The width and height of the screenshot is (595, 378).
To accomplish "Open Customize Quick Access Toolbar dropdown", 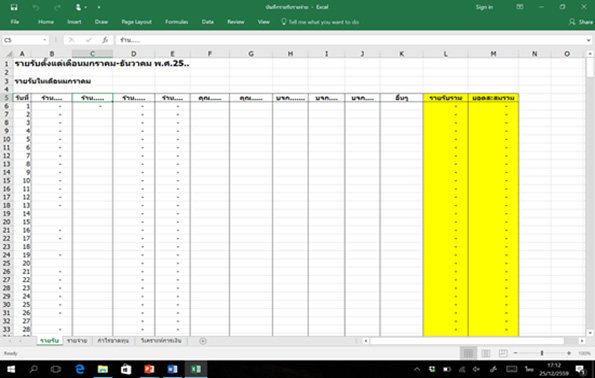I will tap(99, 7).
